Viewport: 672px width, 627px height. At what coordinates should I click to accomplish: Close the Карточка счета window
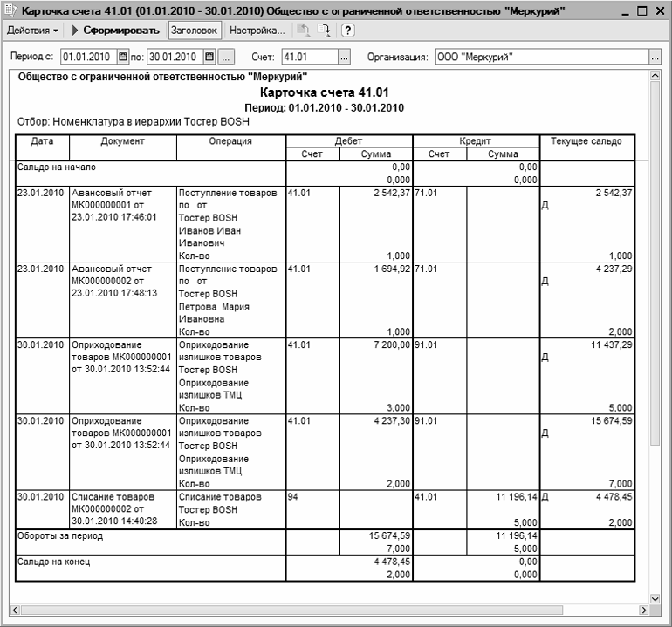[x=660, y=11]
